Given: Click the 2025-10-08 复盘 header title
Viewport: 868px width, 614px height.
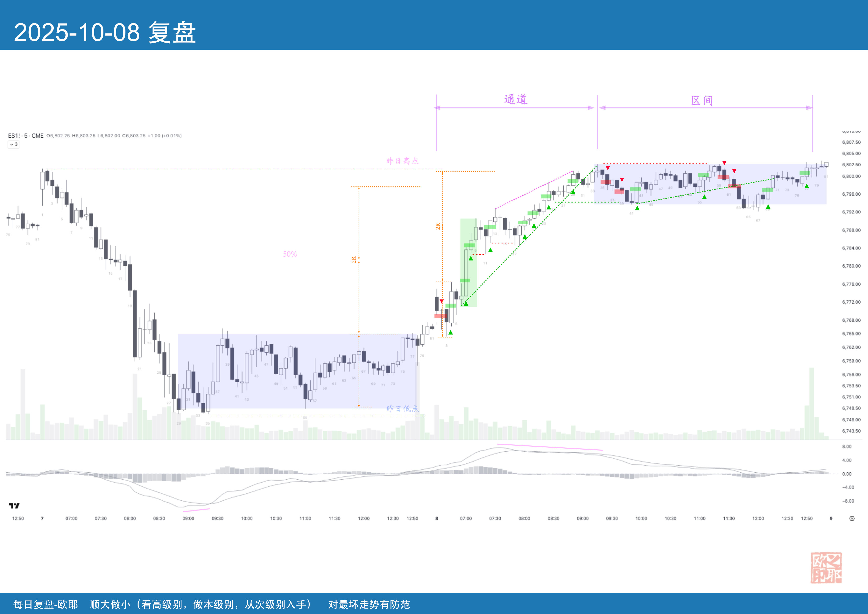Looking at the screenshot, I should tap(105, 32).
